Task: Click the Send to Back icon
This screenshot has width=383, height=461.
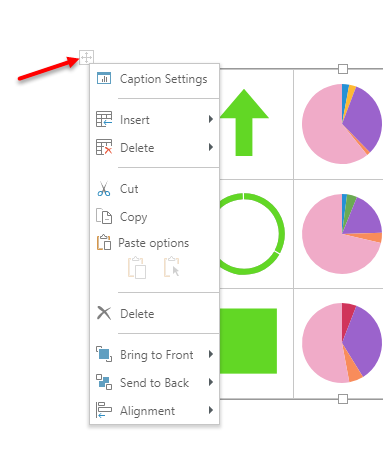Action: [104, 382]
